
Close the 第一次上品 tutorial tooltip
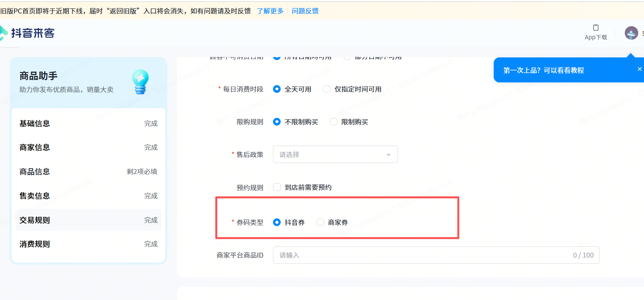(x=639, y=69)
